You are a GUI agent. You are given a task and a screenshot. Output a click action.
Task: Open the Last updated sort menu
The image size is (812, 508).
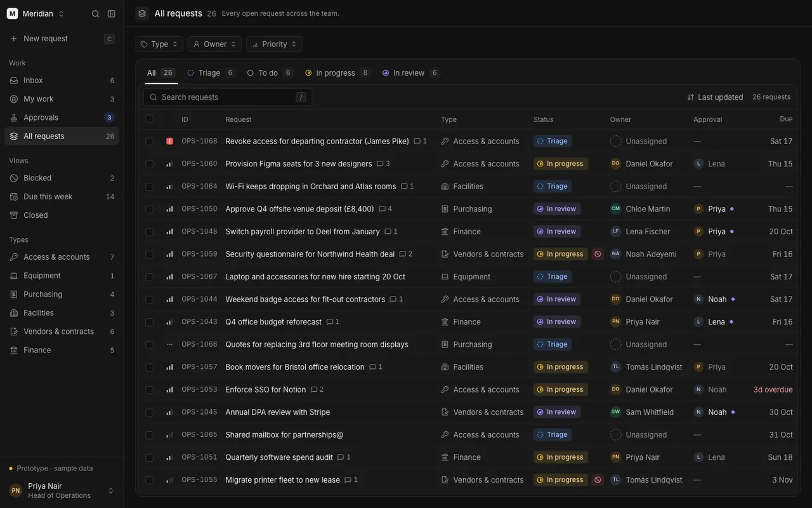(715, 97)
